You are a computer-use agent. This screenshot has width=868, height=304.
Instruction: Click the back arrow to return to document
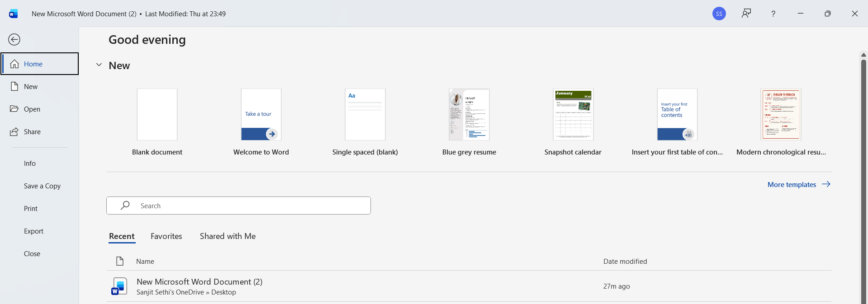pos(14,40)
